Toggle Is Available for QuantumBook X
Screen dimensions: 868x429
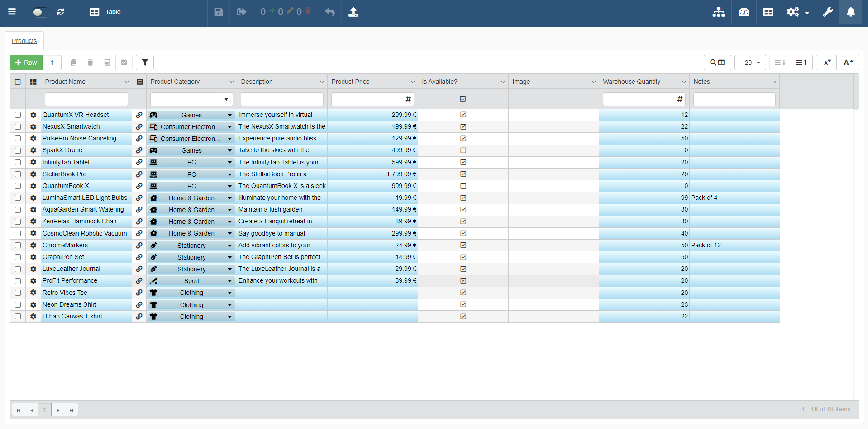[463, 186]
